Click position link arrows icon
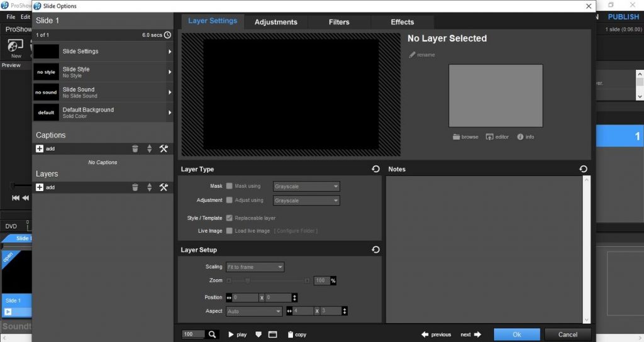 229,297
